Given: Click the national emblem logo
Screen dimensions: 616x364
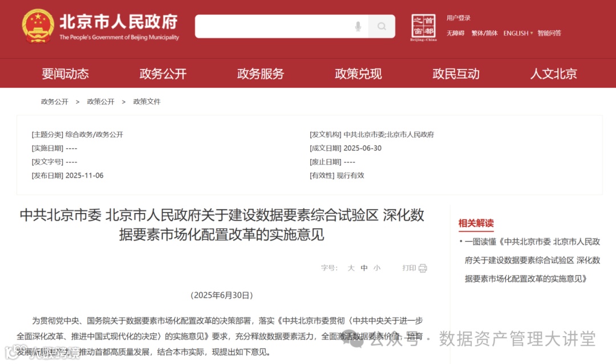Looking at the screenshot, I should 38,26.
